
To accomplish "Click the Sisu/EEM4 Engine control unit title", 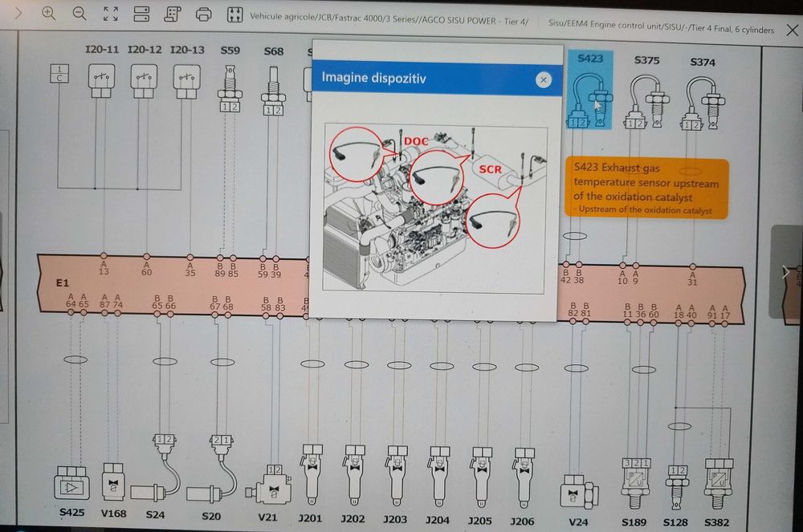I will pyautogui.click(x=661, y=26).
